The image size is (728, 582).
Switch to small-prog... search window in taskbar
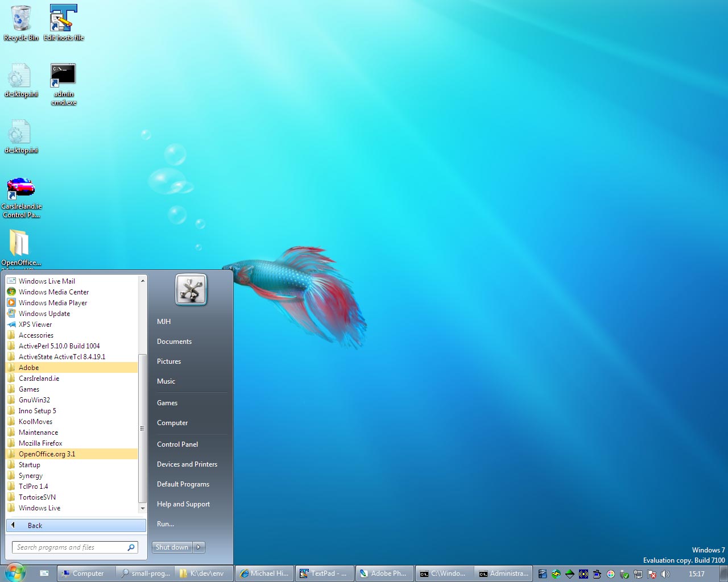pos(145,573)
